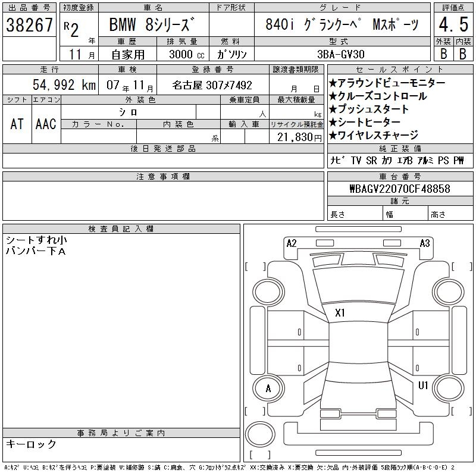Click the overall score 4.5

coord(453,24)
